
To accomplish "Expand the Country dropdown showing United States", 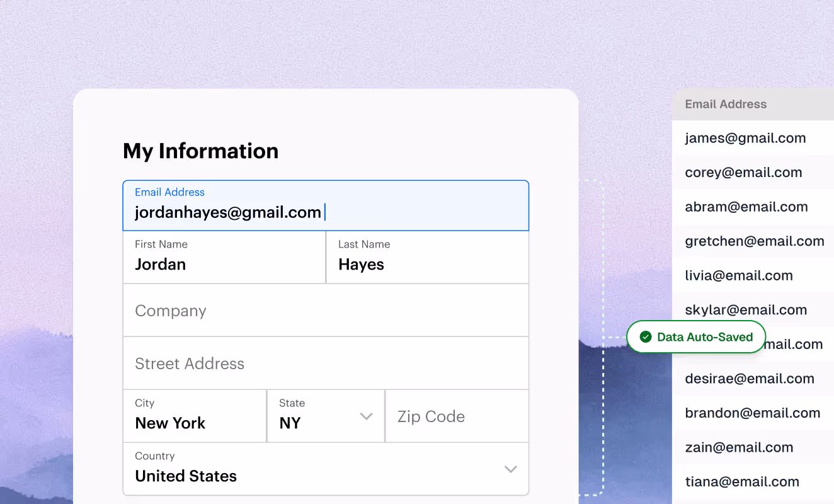I will click(x=326, y=469).
